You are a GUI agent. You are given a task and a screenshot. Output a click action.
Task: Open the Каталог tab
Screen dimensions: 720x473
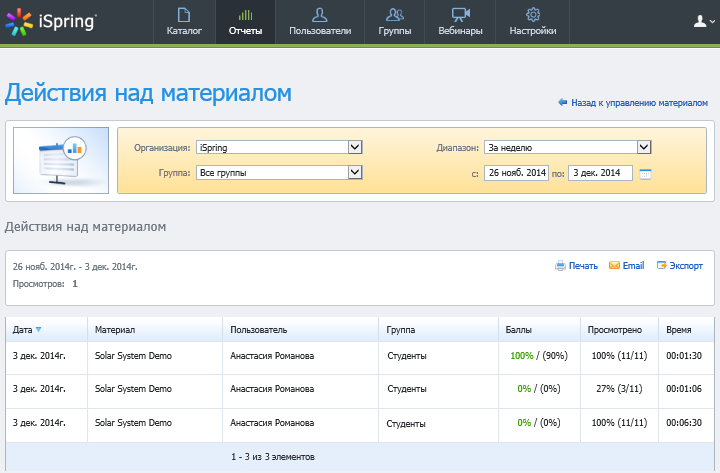pyautogui.click(x=184, y=22)
